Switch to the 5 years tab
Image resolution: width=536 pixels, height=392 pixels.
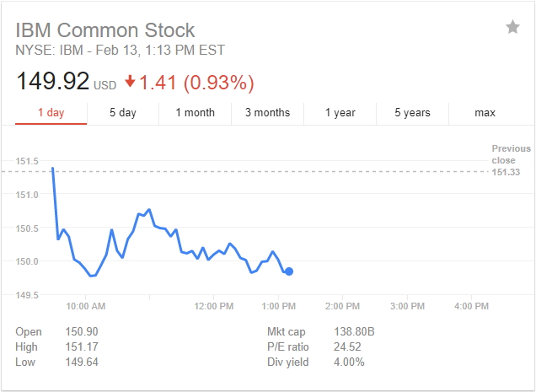coord(412,112)
